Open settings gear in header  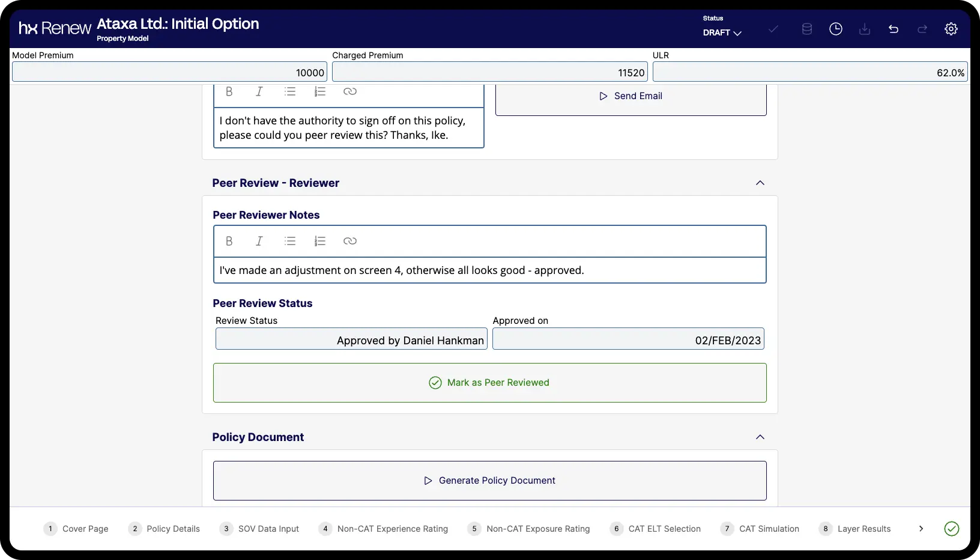951,29
